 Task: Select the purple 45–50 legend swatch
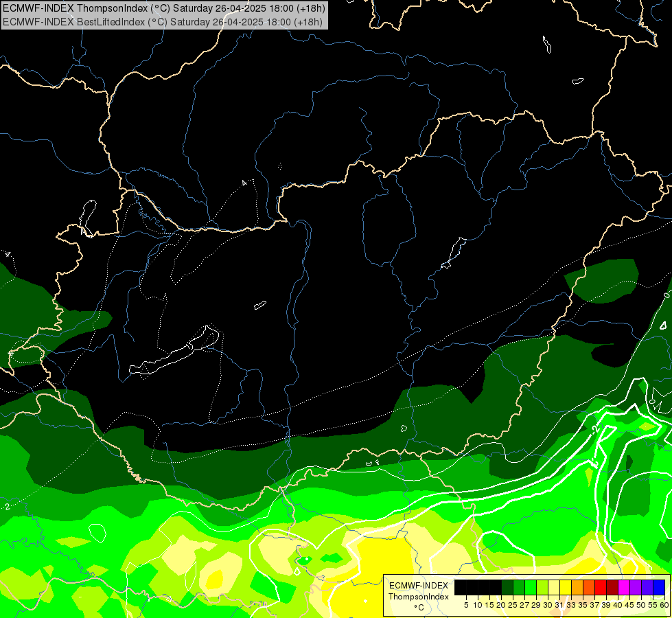point(636,587)
